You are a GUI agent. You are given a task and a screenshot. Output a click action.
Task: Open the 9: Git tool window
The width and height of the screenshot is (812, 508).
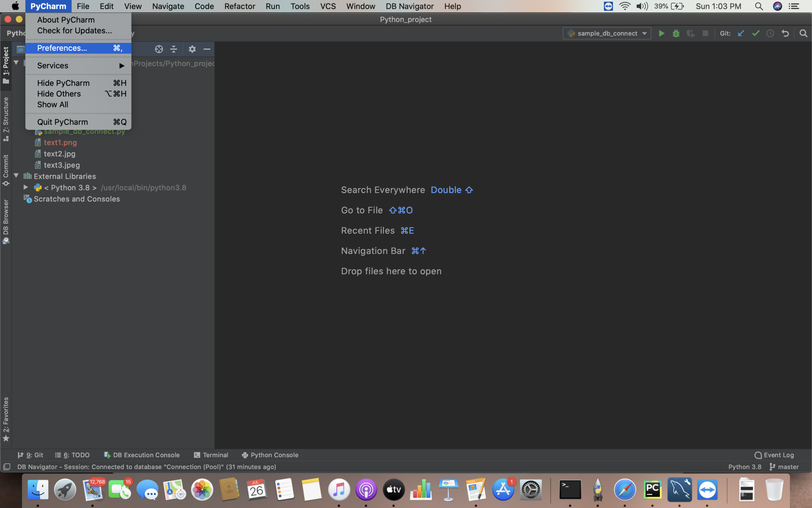tap(31, 455)
